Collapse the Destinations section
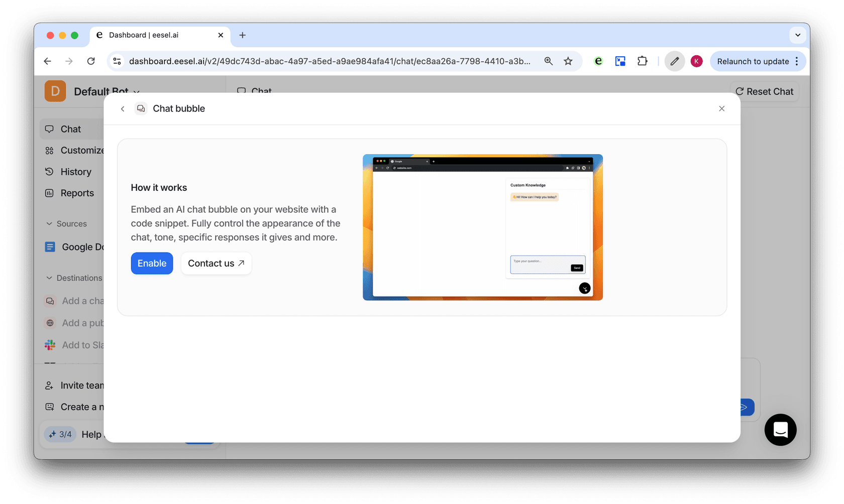Viewport: 844px width, 504px height. [x=49, y=278]
